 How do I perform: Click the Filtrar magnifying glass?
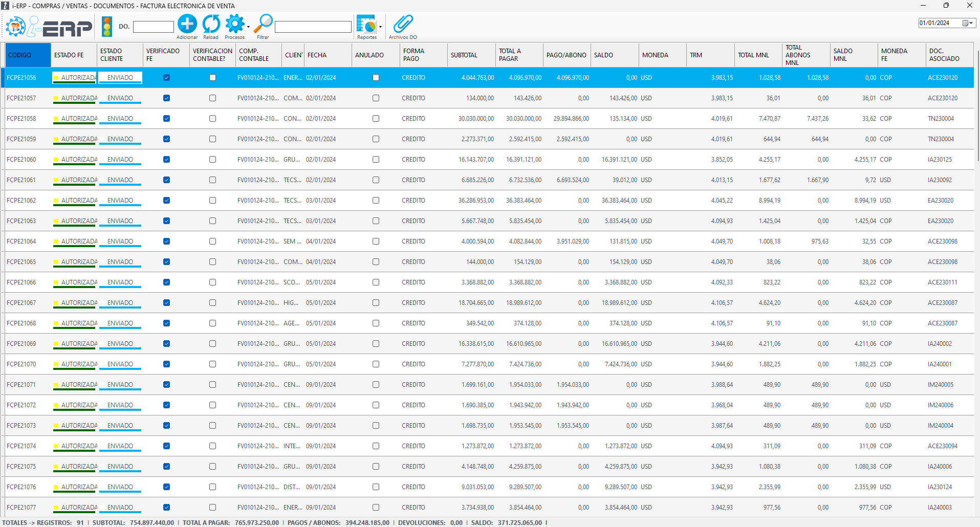(x=264, y=24)
